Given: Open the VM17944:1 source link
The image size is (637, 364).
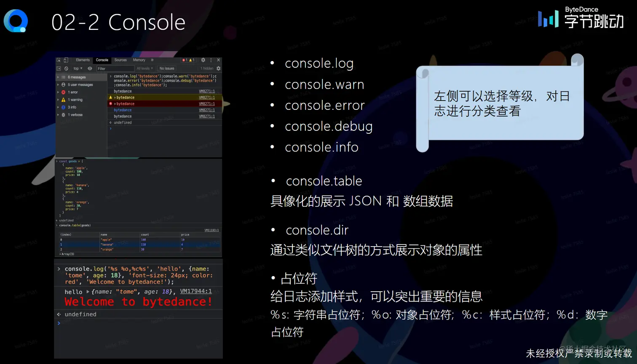Looking at the screenshot, I should pyautogui.click(x=196, y=291).
